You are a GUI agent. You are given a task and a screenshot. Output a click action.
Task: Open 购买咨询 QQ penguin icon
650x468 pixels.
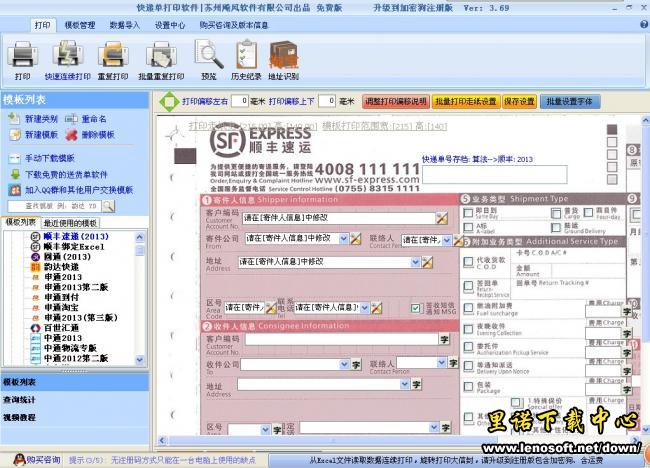point(19,459)
